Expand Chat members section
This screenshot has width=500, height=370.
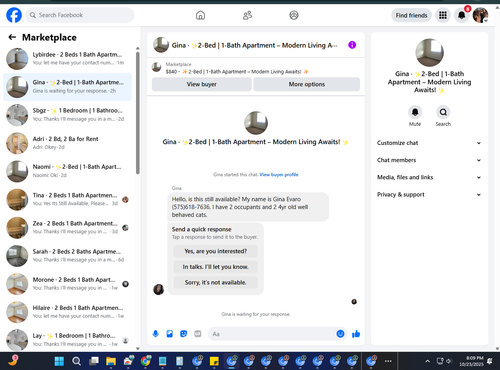pyautogui.click(x=429, y=160)
